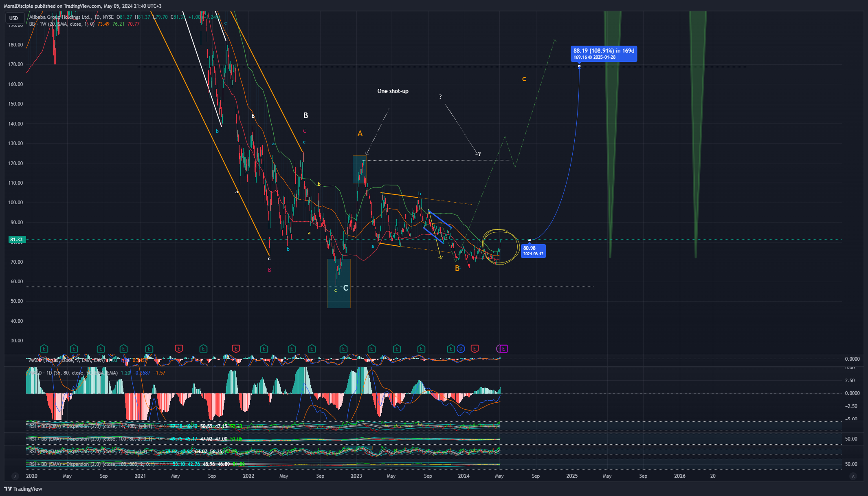Click the Z log-scale button beside 2020
This screenshot has height=496, width=868.
[15, 476]
